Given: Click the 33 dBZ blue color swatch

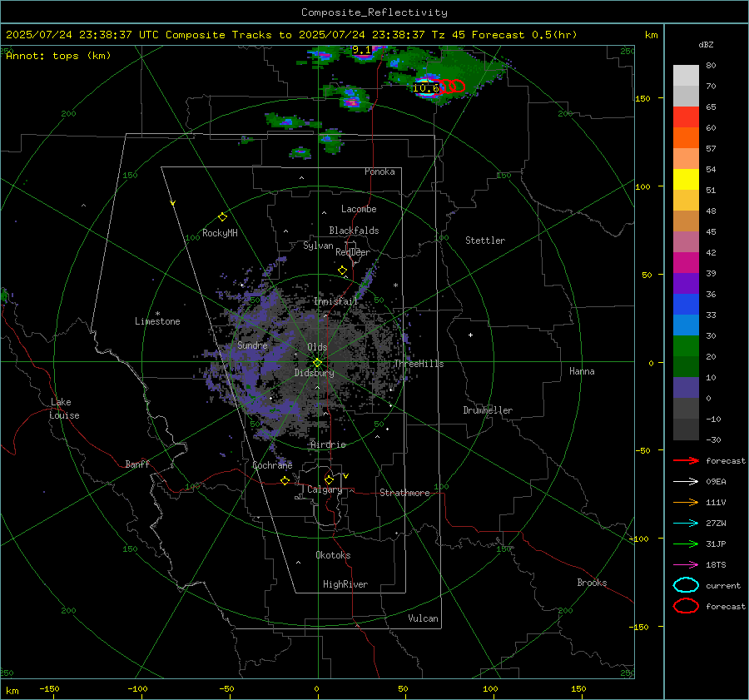Looking at the screenshot, I should pyautogui.click(x=686, y=304).
